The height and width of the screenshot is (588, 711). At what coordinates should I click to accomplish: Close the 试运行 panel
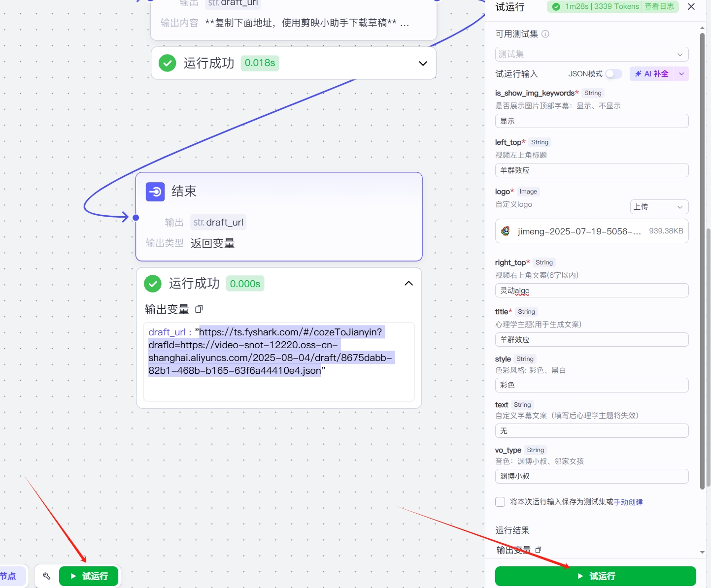coord(691,6)
